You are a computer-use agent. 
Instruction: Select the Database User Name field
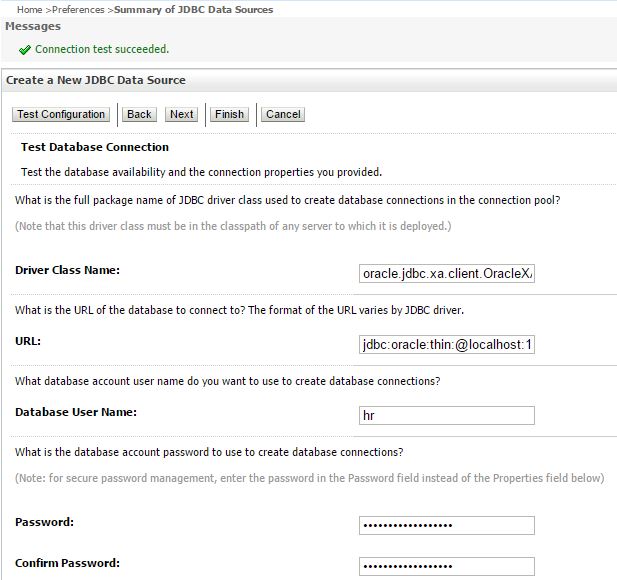point(447,415)
